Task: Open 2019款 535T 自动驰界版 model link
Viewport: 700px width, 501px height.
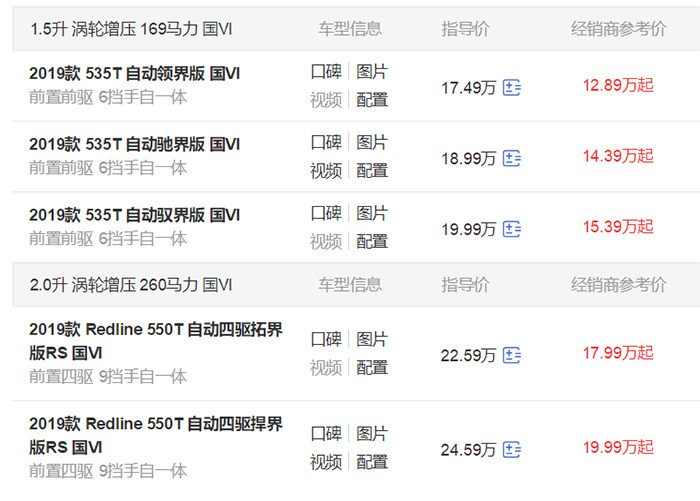Action: [135, 145]
